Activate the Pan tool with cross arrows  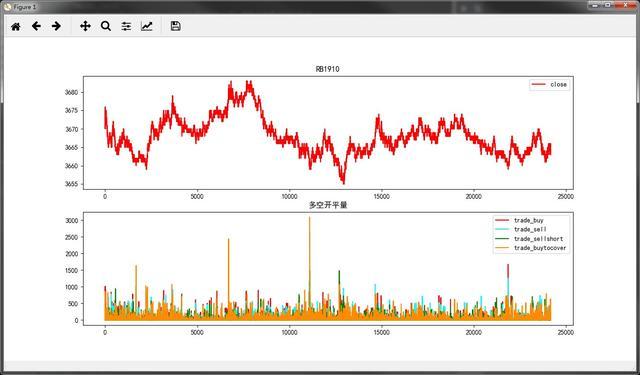coord(85,27)
